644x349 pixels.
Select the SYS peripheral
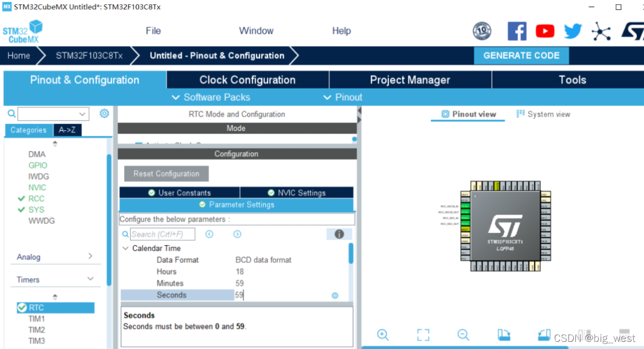pos(36,209)
